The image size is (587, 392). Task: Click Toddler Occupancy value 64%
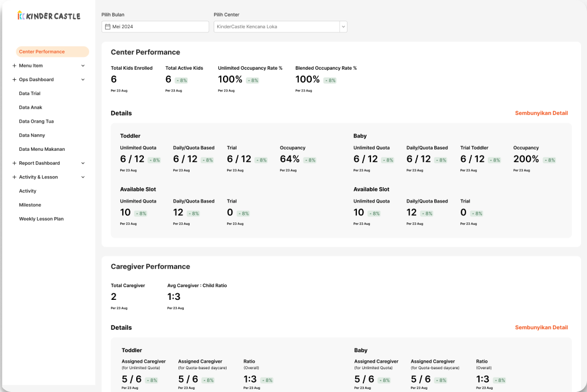click(290, 159)
